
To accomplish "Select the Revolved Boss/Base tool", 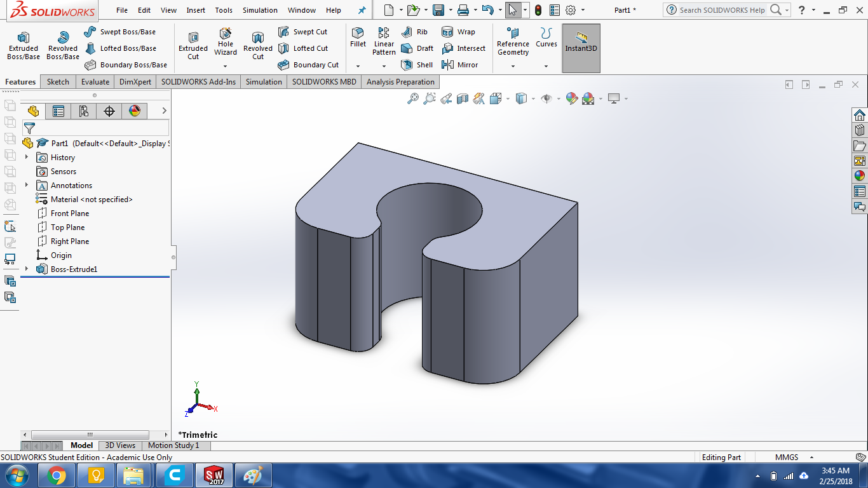I will (62, 46).
